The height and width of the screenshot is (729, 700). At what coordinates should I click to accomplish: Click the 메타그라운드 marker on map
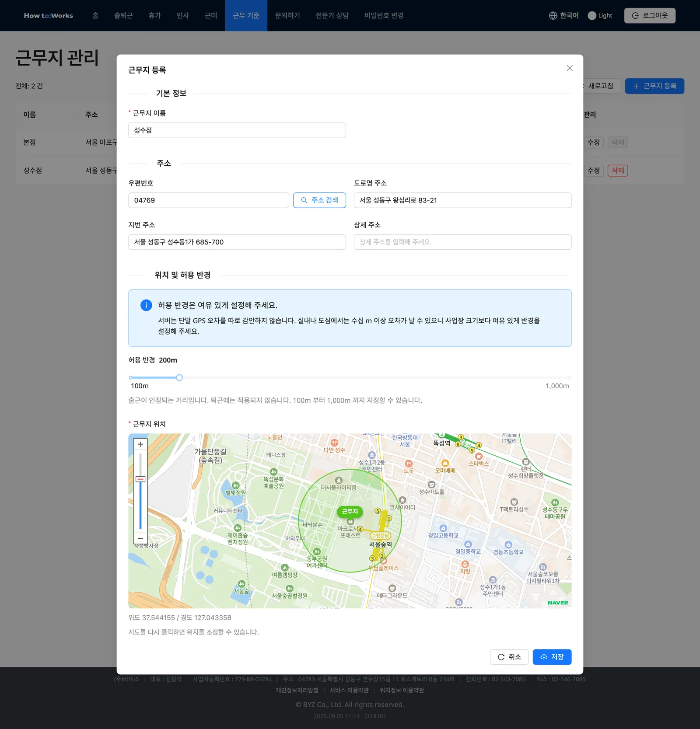(x=392, y=588)
